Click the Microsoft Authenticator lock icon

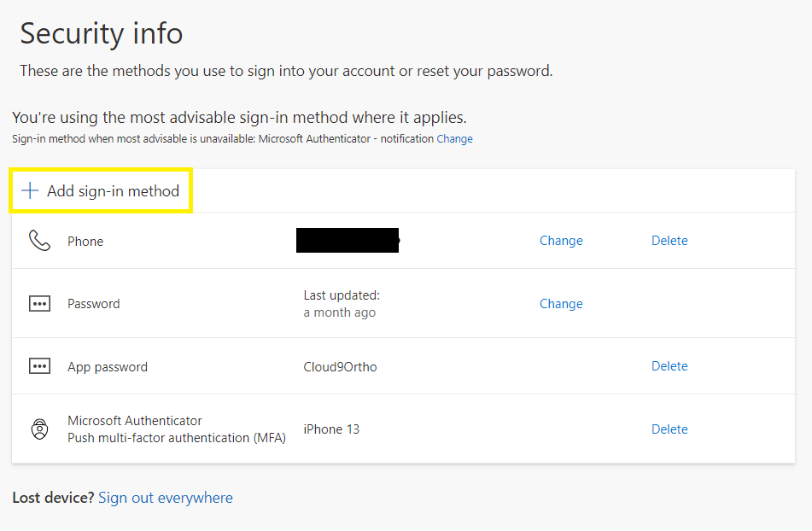pyautogui.click(x=39, y=429)
